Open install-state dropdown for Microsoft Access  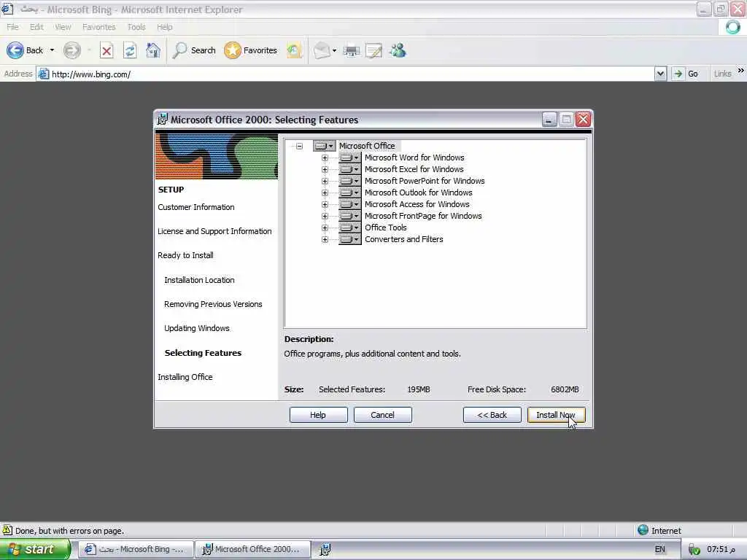tap(350, 204)
